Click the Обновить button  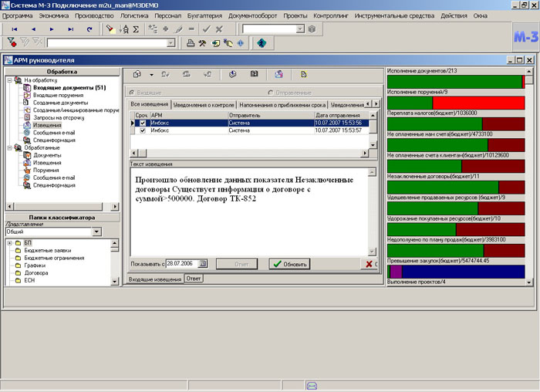[x=289, y=264]
